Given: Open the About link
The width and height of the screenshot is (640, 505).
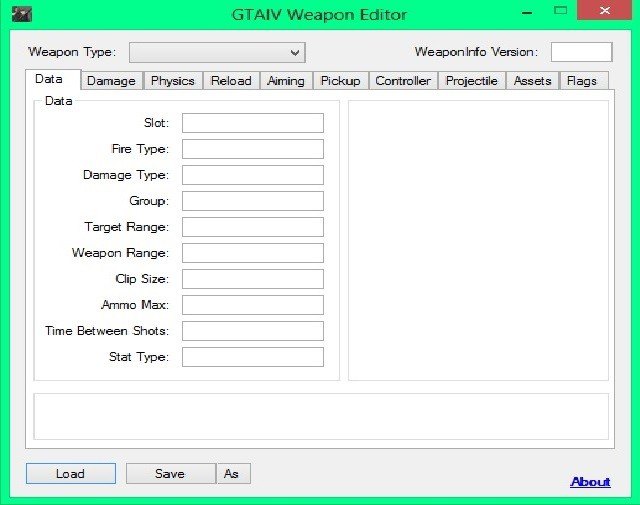Looking at the screenshot, I should [x=590, y=482].
